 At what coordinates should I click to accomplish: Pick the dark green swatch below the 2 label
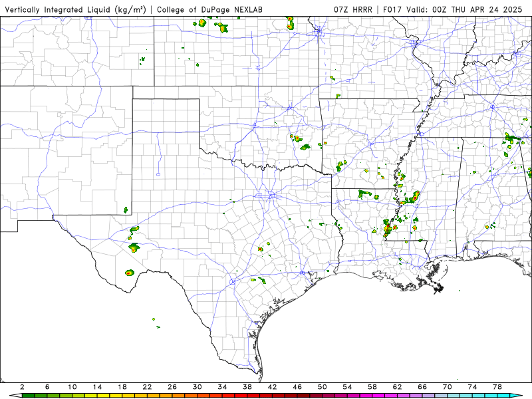tap(28, 396)
